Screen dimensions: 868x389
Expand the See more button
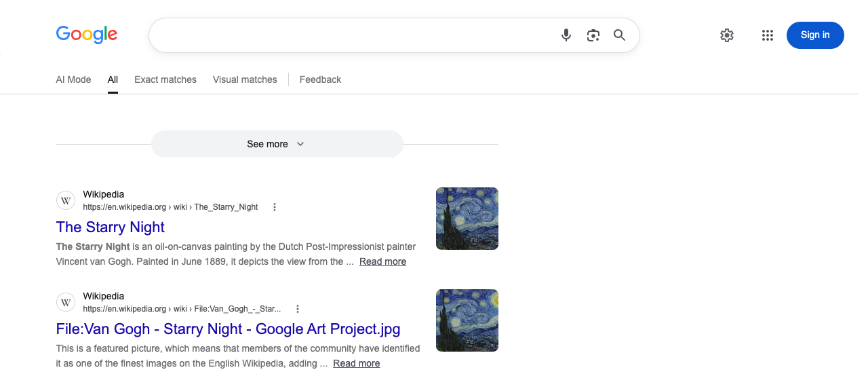(277, 144)
